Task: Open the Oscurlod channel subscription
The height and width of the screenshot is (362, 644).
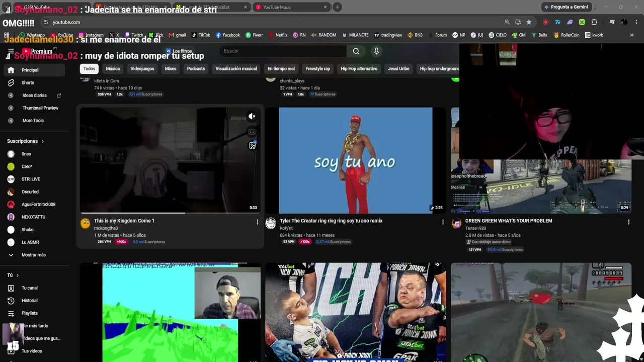Action: pyautogui.click(x=33, y=192)
